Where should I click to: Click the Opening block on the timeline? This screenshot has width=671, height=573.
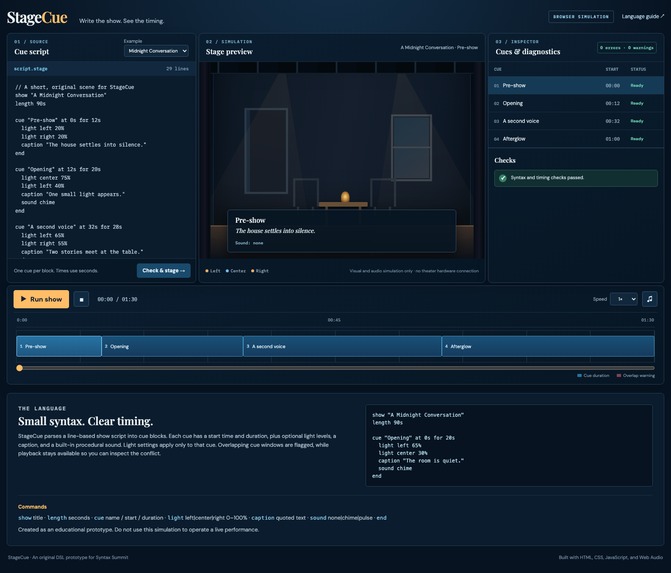[x=172, y=346]
